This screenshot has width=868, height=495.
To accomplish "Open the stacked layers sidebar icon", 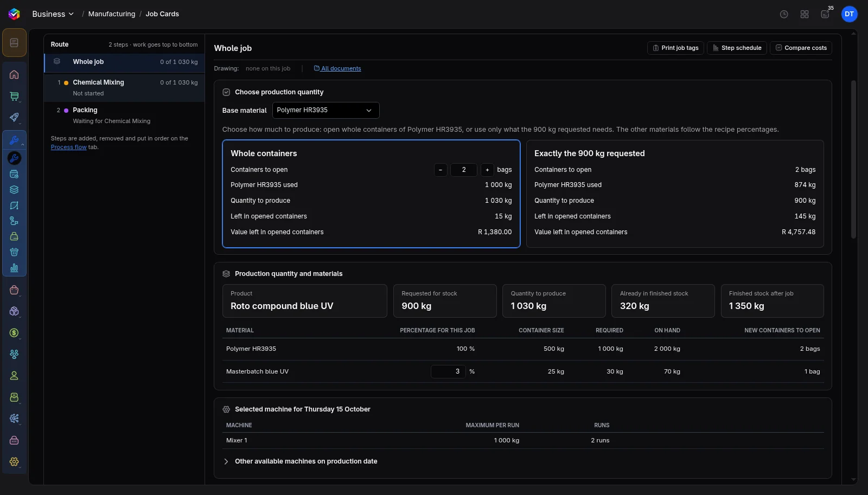I will (x=14, y=190).
